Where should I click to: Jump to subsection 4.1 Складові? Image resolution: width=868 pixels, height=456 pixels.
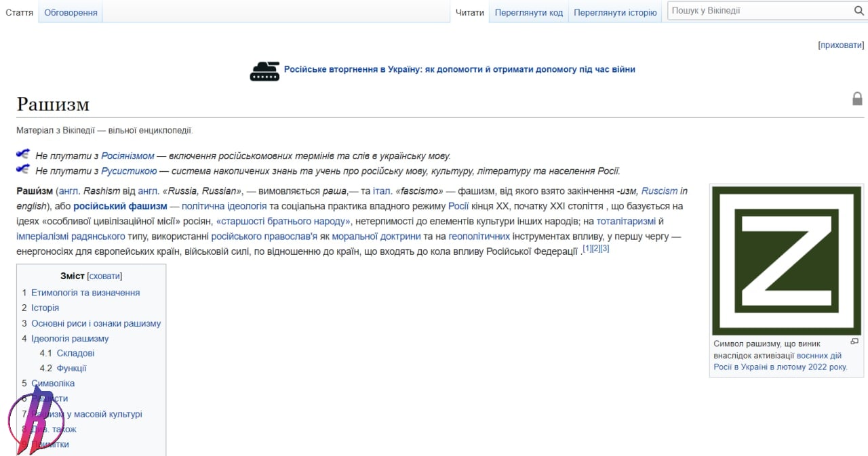[x=75, y=353]
